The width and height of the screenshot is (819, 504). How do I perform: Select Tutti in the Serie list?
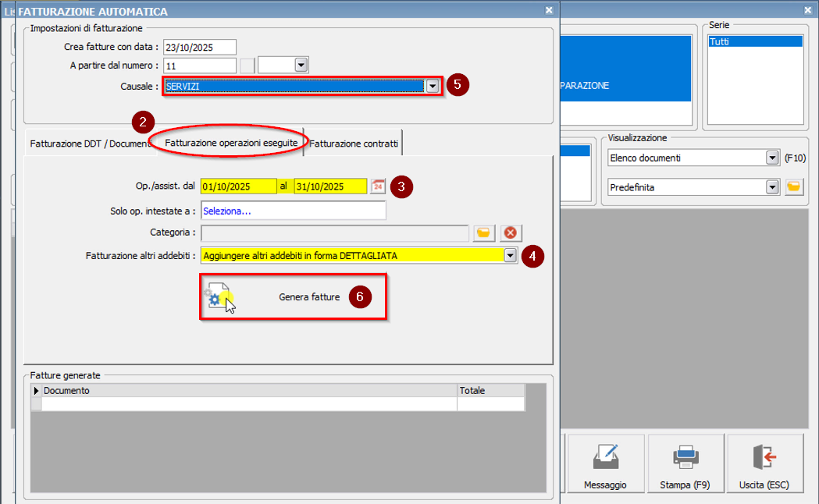(x=754, y=42)
